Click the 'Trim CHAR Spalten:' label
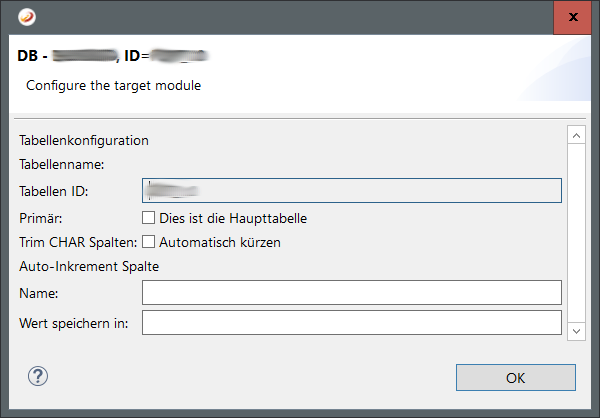The width and height of the screenshot is (600, 418). click(78, 241)
